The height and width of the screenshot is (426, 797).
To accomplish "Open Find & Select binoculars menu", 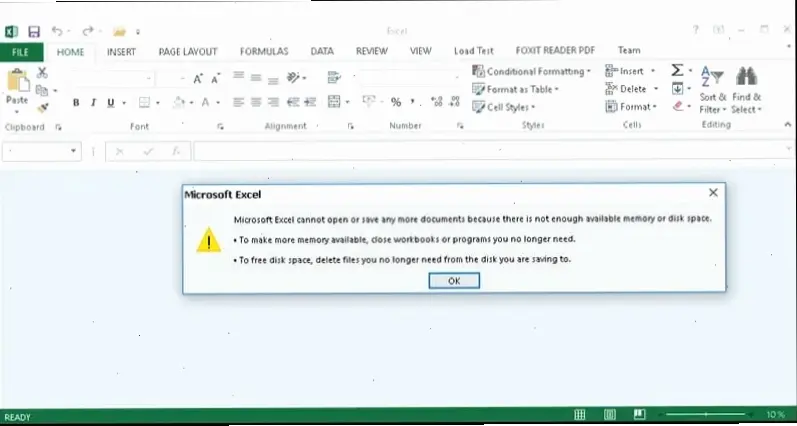I will (x=746, y=90).
